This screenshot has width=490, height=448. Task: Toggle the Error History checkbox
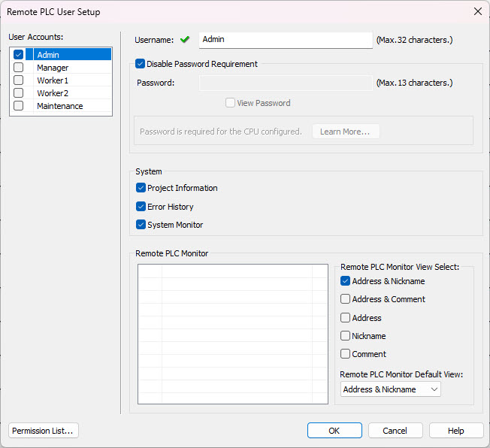tap(141, 207)
